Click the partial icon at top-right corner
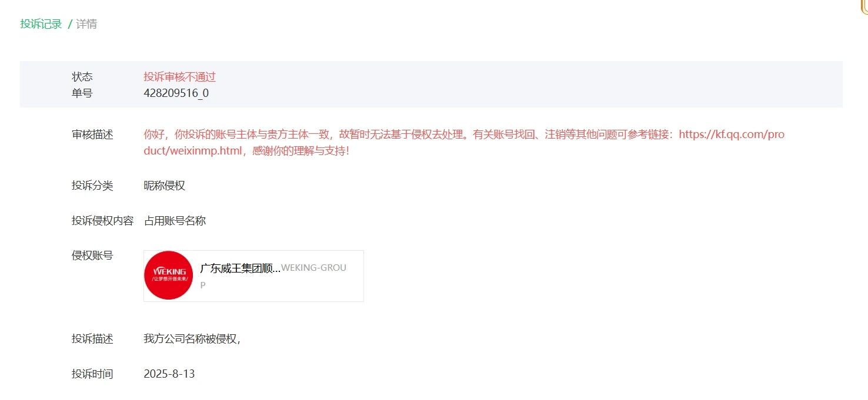Image resolution: width=868 pixels, height=400 pixels. click(x=864, y=5)
